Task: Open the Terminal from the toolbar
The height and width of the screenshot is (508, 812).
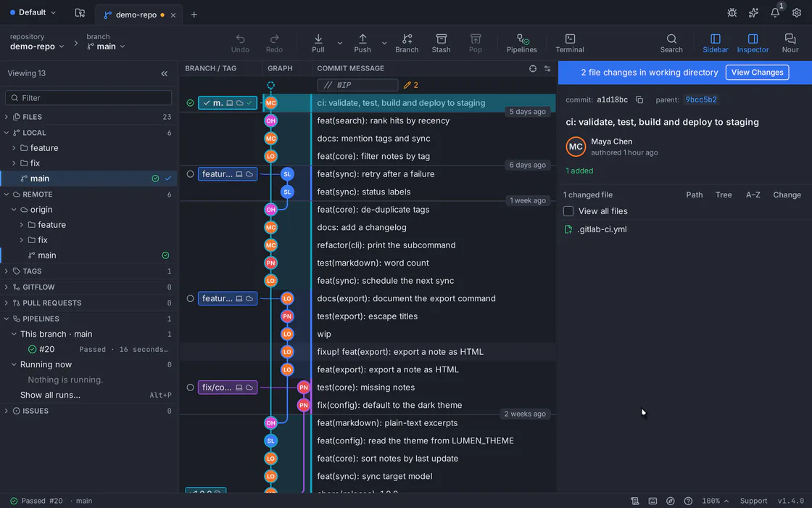Action: point(570,44)
